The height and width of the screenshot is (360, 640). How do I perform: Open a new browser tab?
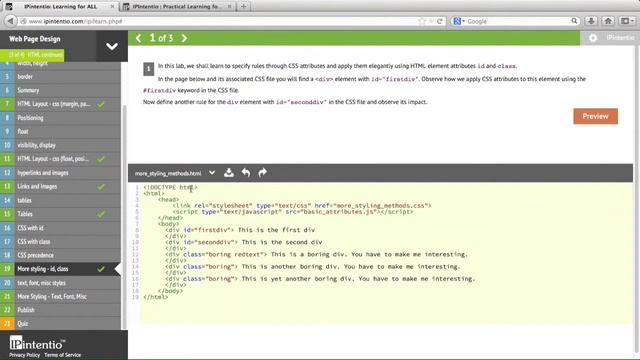coord(244,7)
